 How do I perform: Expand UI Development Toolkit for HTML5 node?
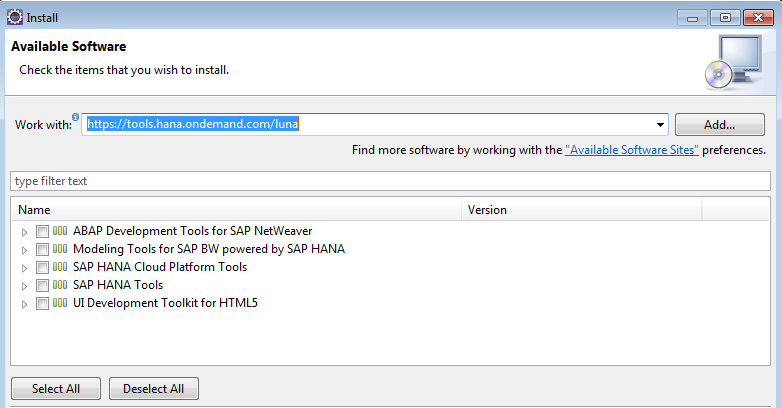coord(24,304)
